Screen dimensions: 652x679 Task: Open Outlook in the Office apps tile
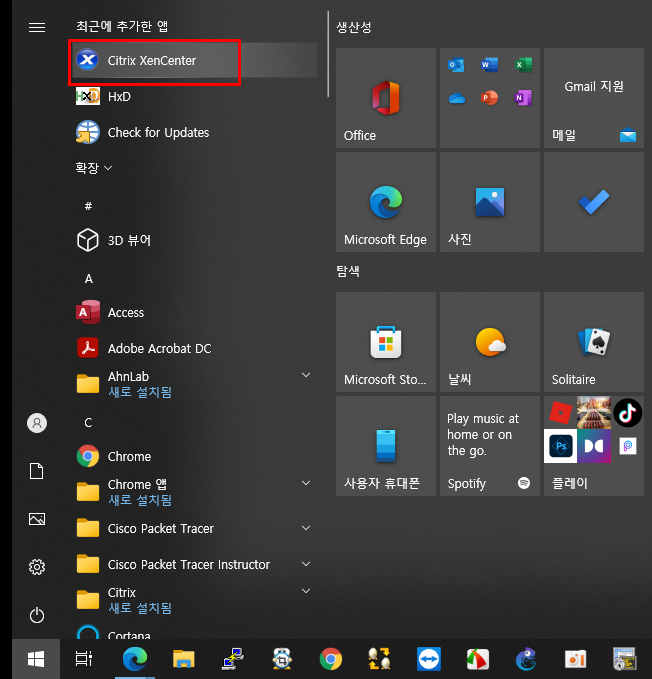[456, 65]
